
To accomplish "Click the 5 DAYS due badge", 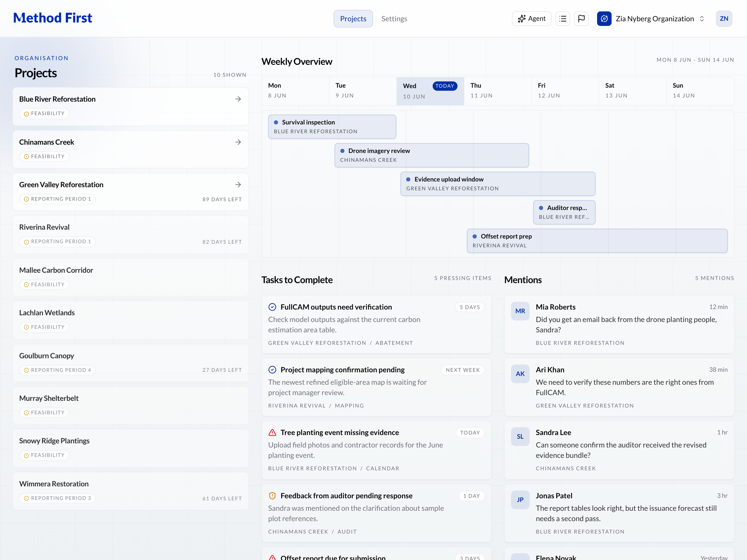I will 470,307.
